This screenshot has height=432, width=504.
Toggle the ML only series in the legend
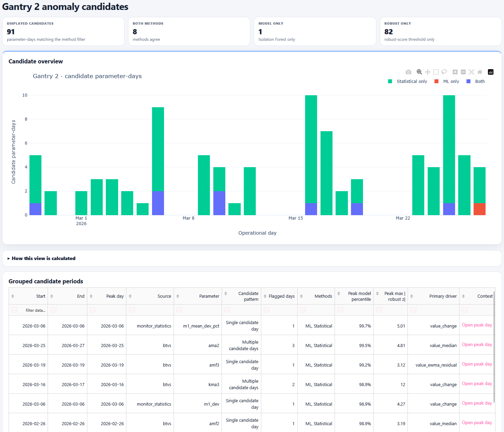coord(446,81)
